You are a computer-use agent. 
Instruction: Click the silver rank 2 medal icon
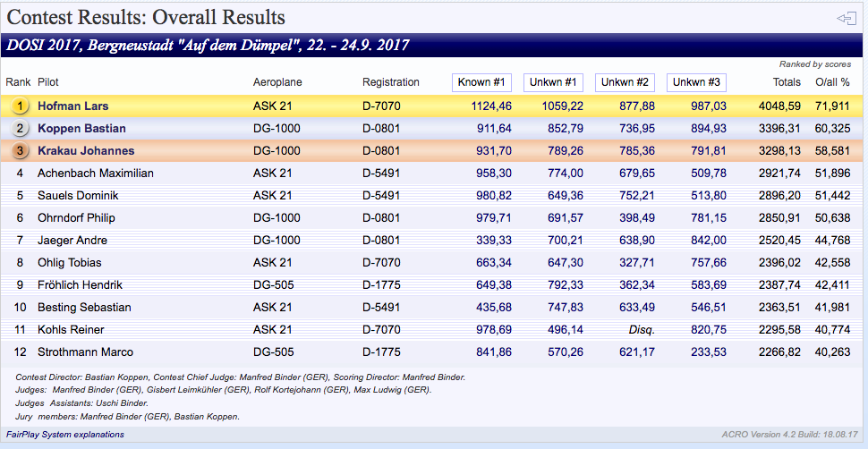(x=19, y=129)
